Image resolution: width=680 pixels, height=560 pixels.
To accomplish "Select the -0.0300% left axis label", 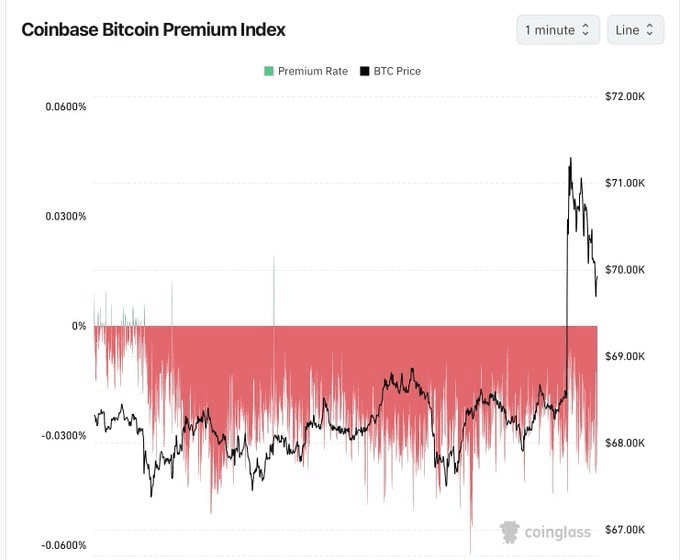I will click(65, 435).
